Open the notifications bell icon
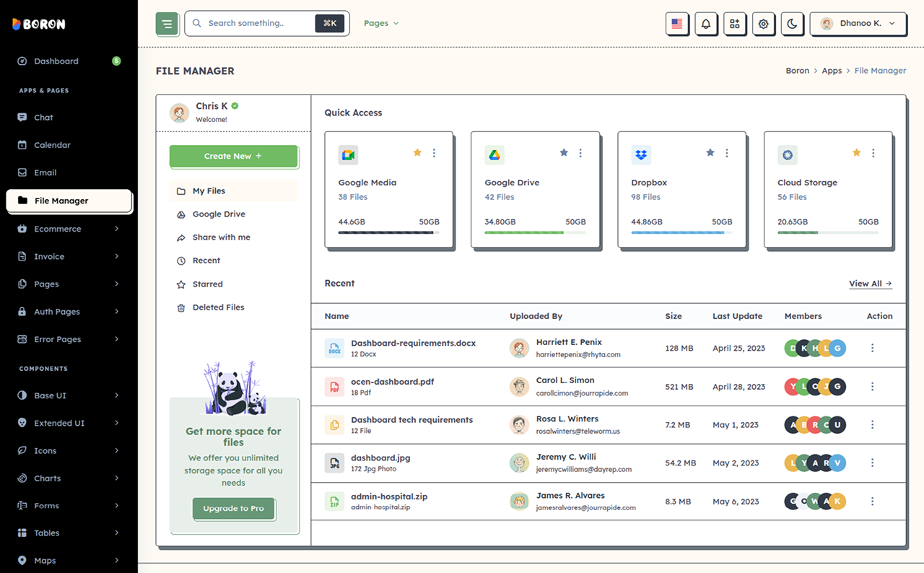This screenshot has height=573, width=924. click(x=705, y=23)
